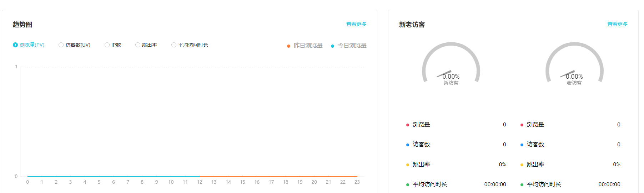Click green dot beside 老访客 平均访问时长
The width and height of the screenshot is (644, 193).
click(522, 185)
